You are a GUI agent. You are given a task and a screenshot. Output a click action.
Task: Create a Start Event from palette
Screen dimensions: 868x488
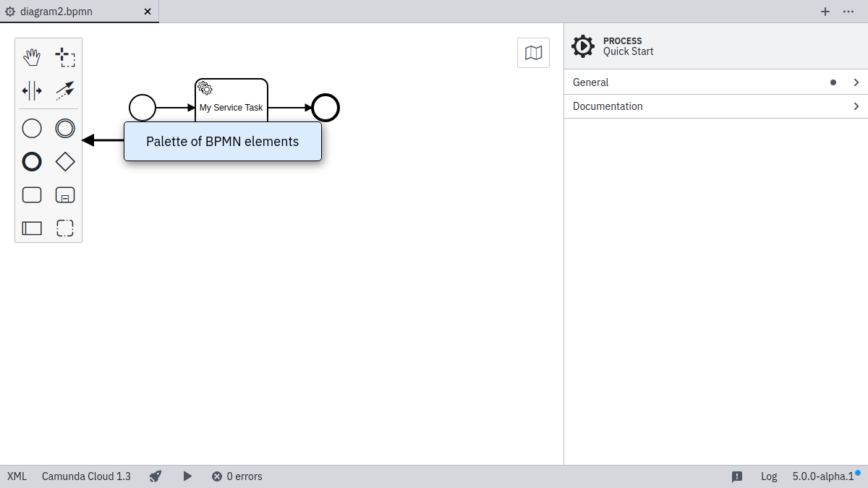(32, 129)
